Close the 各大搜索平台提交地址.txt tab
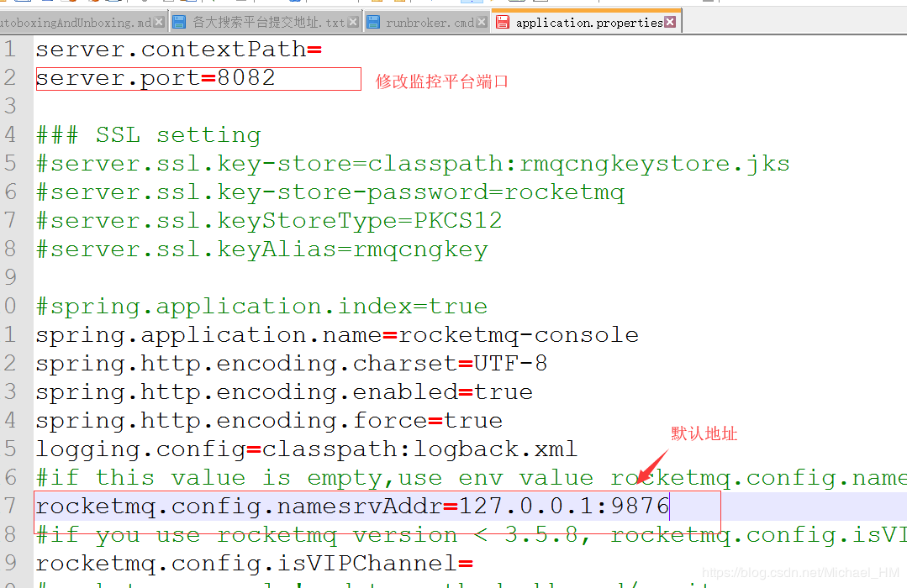This screenshot has width=907, height=588. point(353,23)
